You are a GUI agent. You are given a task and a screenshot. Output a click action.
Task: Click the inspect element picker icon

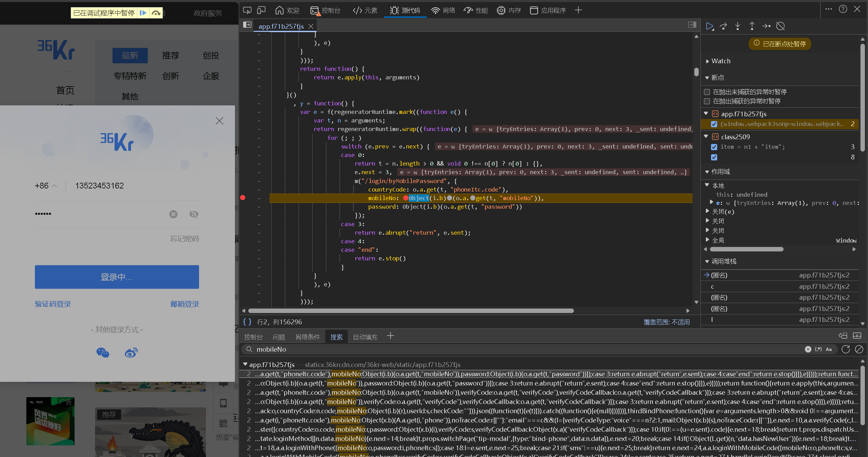click(247, 10)
